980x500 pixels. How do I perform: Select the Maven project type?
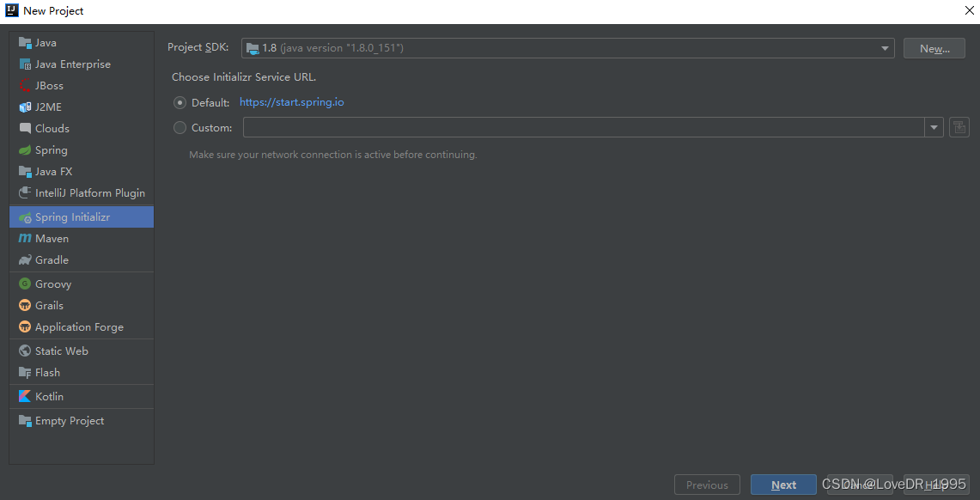(x=82, y=238)
